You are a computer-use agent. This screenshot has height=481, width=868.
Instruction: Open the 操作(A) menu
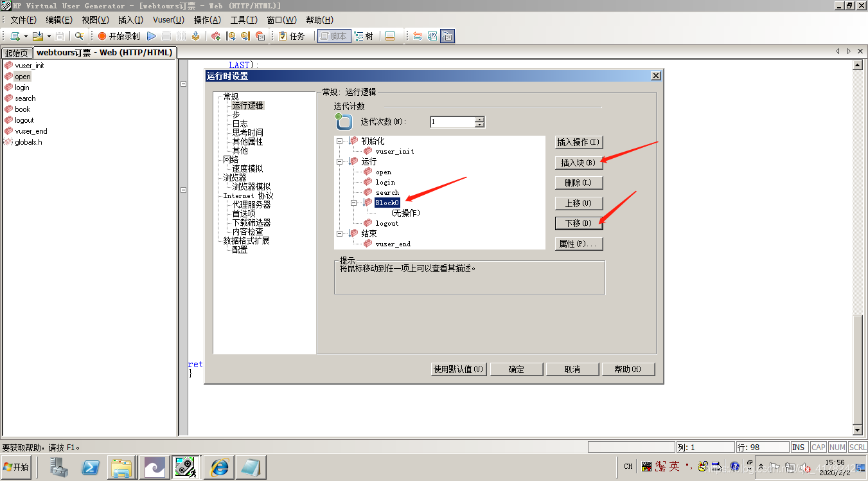[207, 20]
